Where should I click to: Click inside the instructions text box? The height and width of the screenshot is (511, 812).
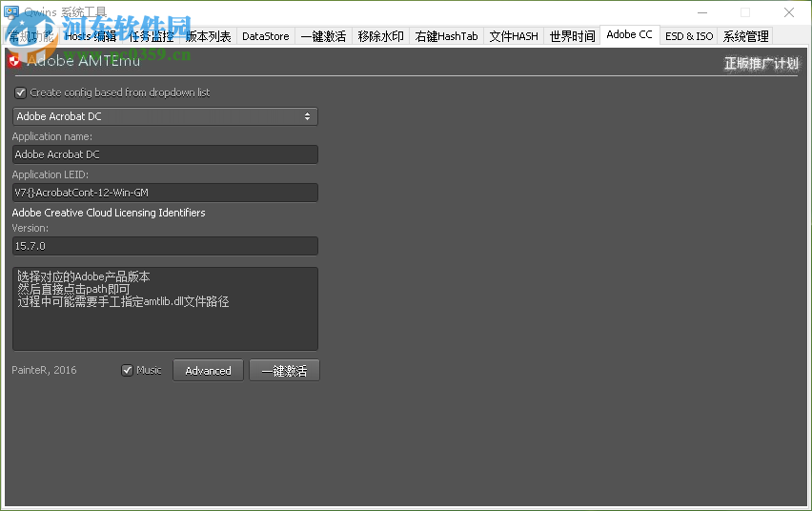(x=165, y=309)
